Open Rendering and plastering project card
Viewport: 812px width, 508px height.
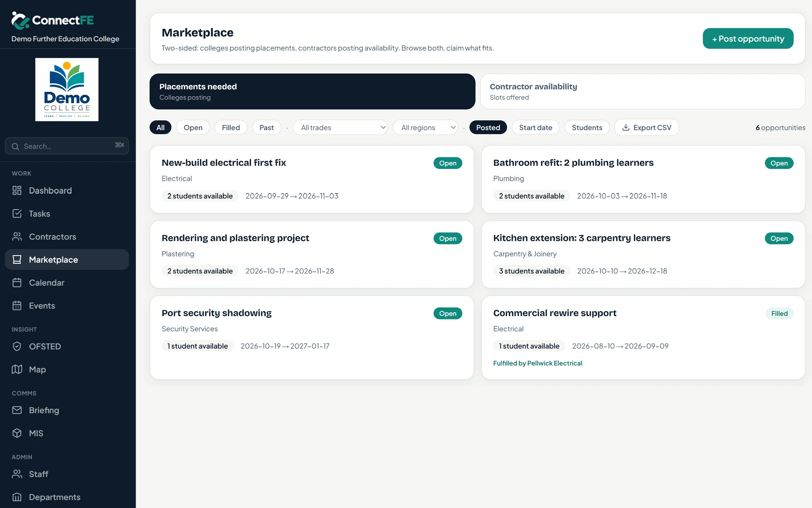pyautogui.click(x=312, y=254)
